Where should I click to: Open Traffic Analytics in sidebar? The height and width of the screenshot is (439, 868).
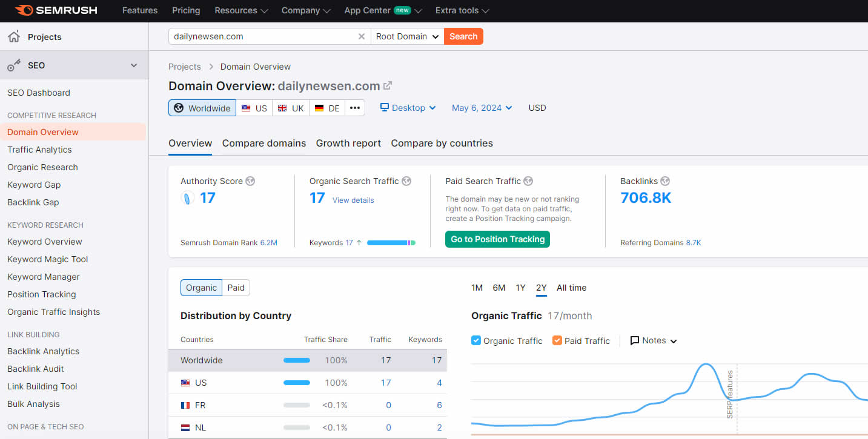[39, 150]
